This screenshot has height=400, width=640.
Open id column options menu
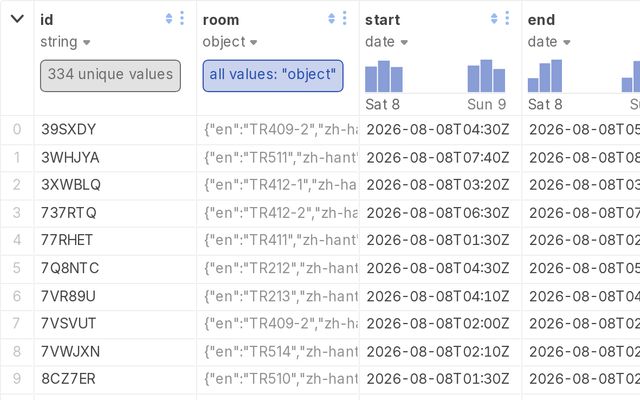coord(182,18)
